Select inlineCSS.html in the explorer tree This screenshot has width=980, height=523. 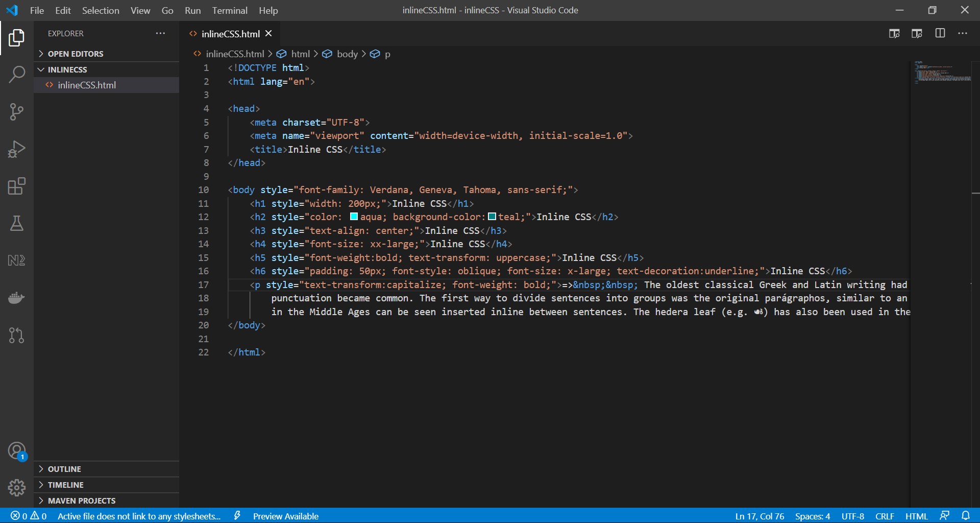pos(87,85)
